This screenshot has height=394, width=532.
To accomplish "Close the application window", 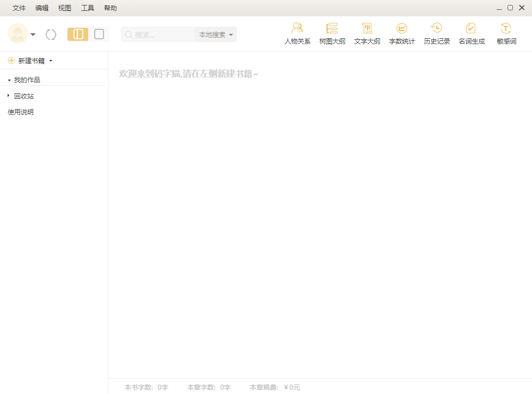I will pyautogui.click(x=522, y=8).
